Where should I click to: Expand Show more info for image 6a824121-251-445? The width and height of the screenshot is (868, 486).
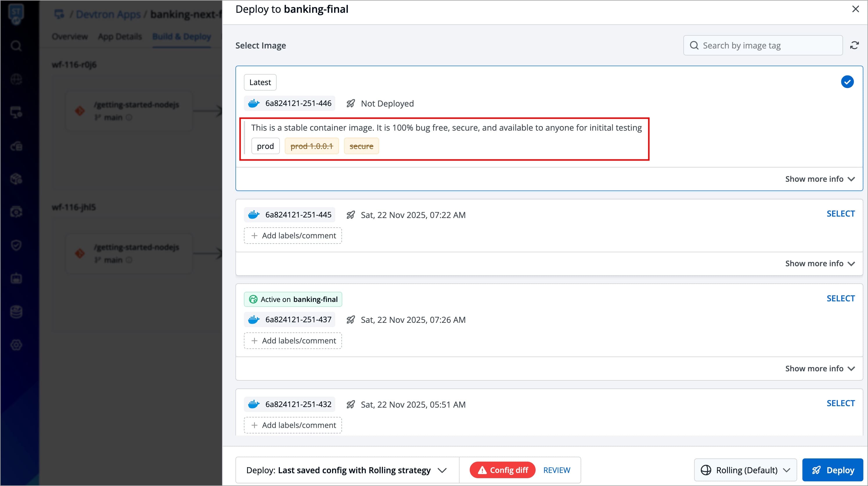(820, 264)
